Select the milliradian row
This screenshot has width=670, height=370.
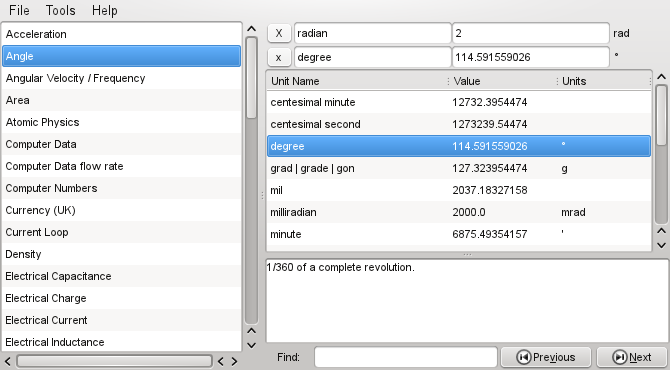pos(459,212)
